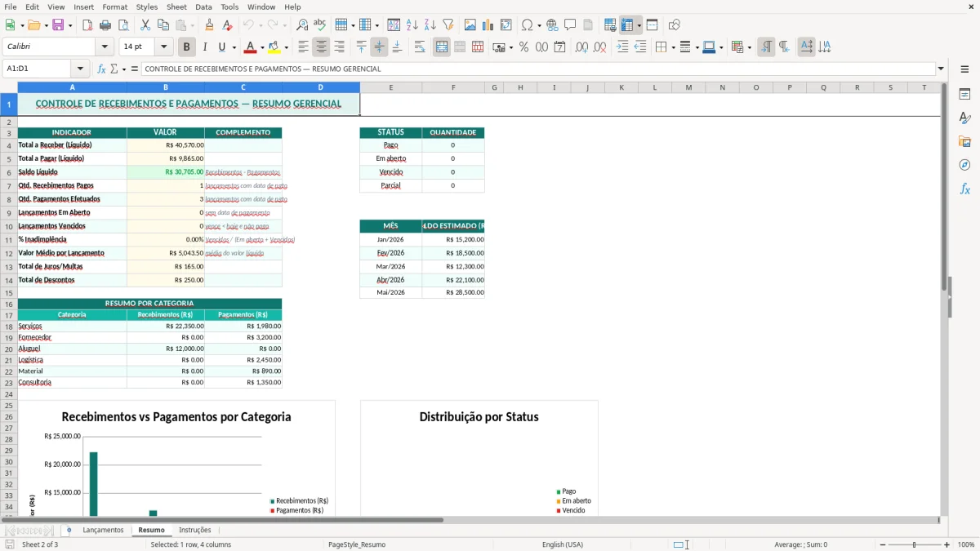Viewport: 980px width, 551px height.
Task: Open the Sheet menu
Action: 176,7
